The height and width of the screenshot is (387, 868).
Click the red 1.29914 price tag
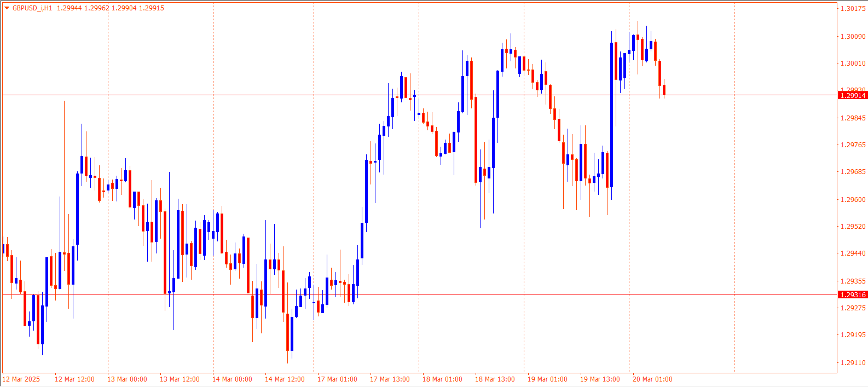[853, 95]
